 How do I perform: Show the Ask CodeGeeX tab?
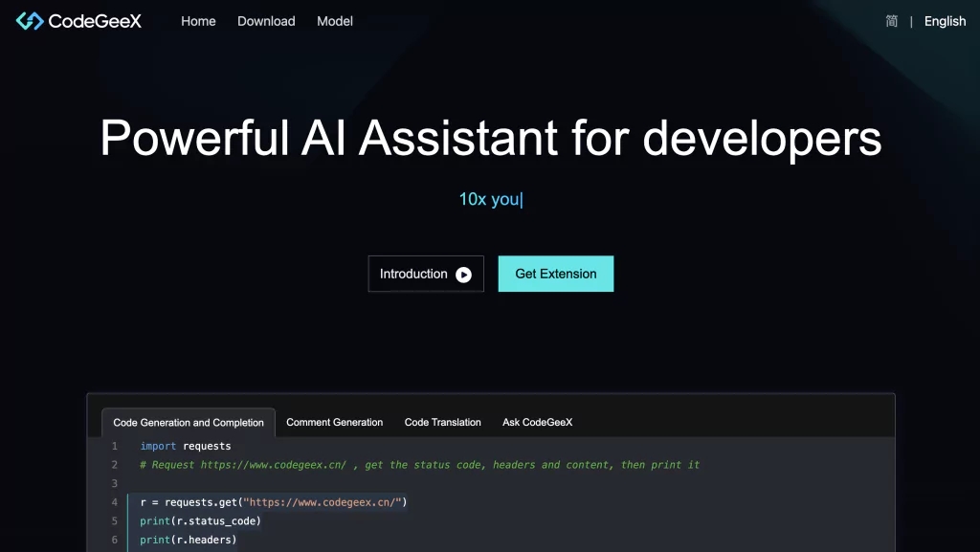(x=537, y=422)
